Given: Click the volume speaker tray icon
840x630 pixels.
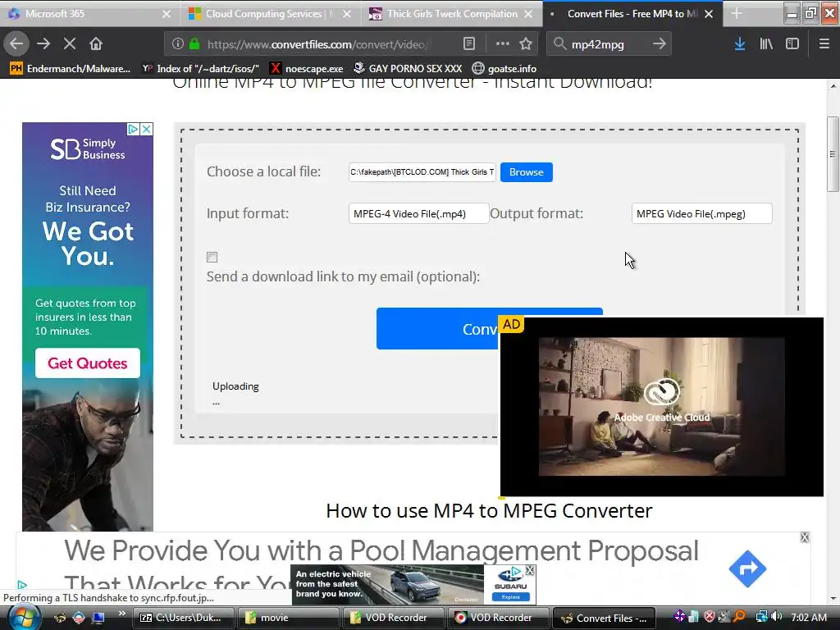Looking at the screenshot, I should pos(777,617).
